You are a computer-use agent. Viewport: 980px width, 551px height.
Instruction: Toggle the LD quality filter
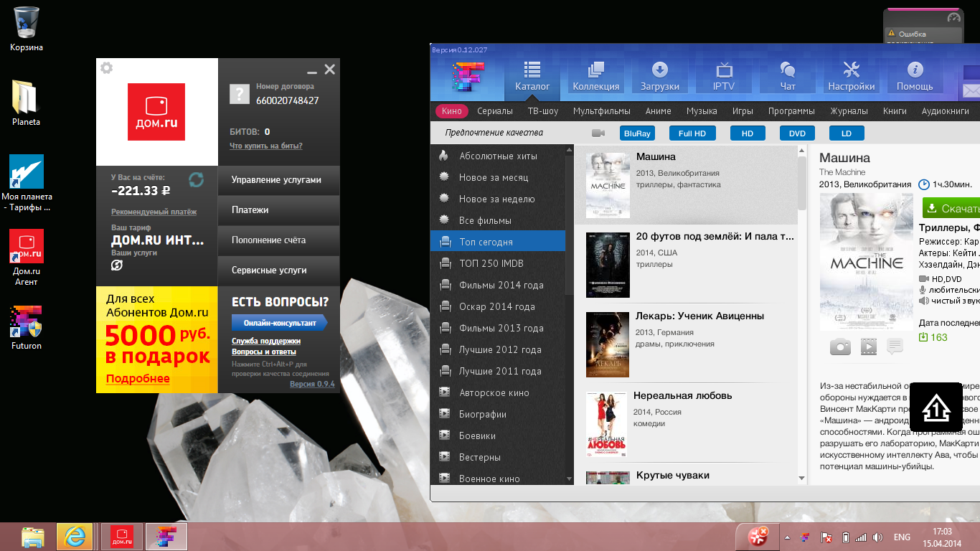847,133
